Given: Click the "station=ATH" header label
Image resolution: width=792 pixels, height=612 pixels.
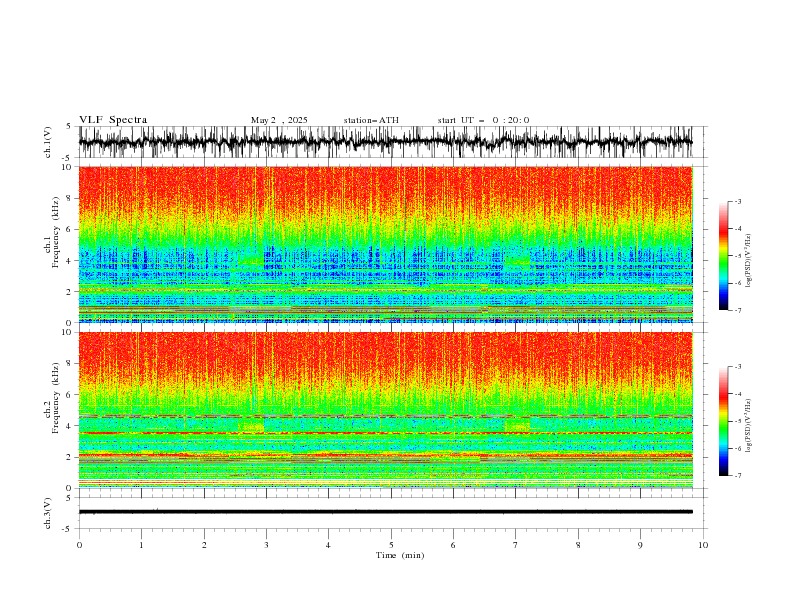Looking at the screenshot, I should [371, 120].
